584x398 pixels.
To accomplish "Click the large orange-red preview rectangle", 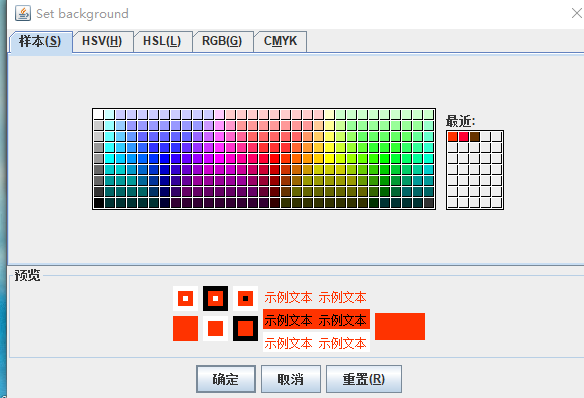I will (x=400, y=327).
